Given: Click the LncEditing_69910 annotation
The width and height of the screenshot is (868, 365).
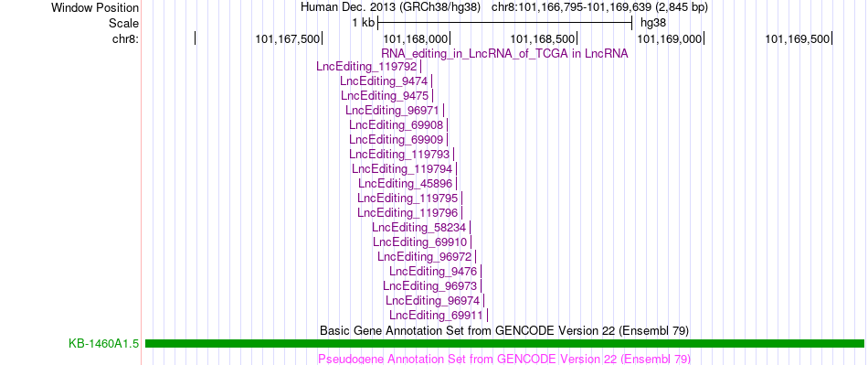Looking at the screenshot, I should (419, 242).
